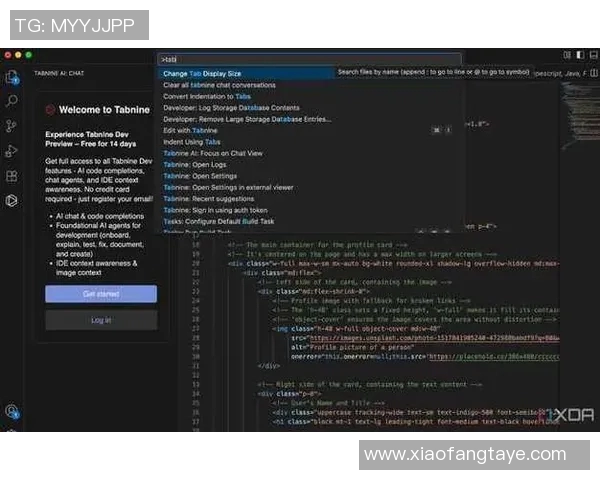The height and width of the screenshot is (480, 600).
Task: Click into the command palette input field
Action: click(309, 59)
